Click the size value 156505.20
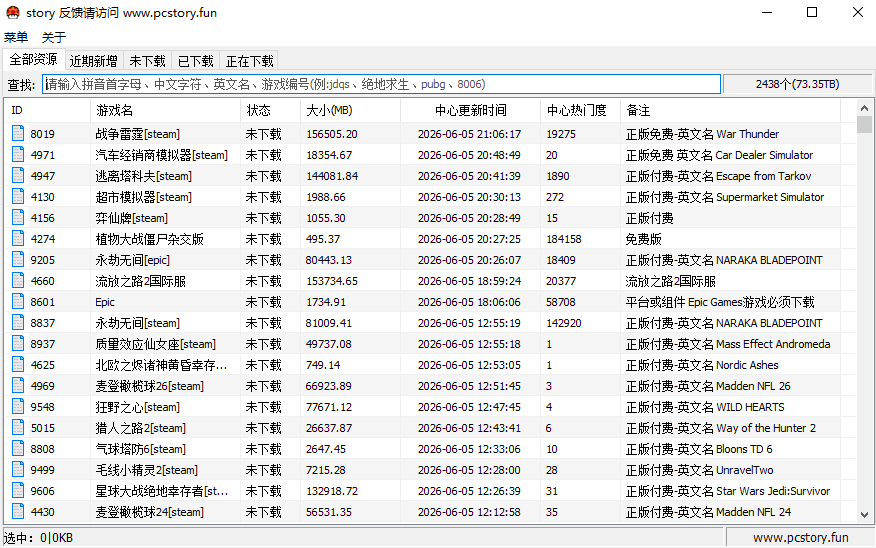 click(x=332, y=134)
